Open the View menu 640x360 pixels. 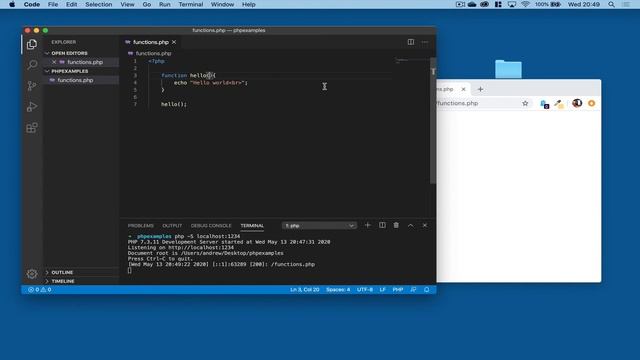coord(127,4)
